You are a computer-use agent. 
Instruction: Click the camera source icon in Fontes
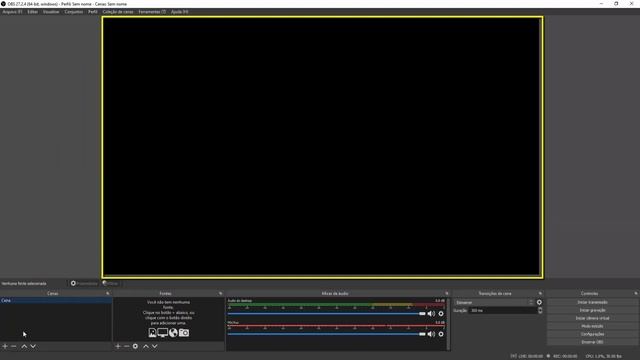184,333
